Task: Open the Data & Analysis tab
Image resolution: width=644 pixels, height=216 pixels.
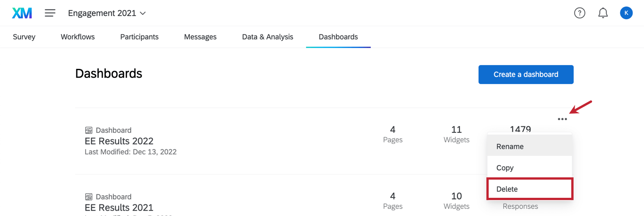Action: coord(267,37)
